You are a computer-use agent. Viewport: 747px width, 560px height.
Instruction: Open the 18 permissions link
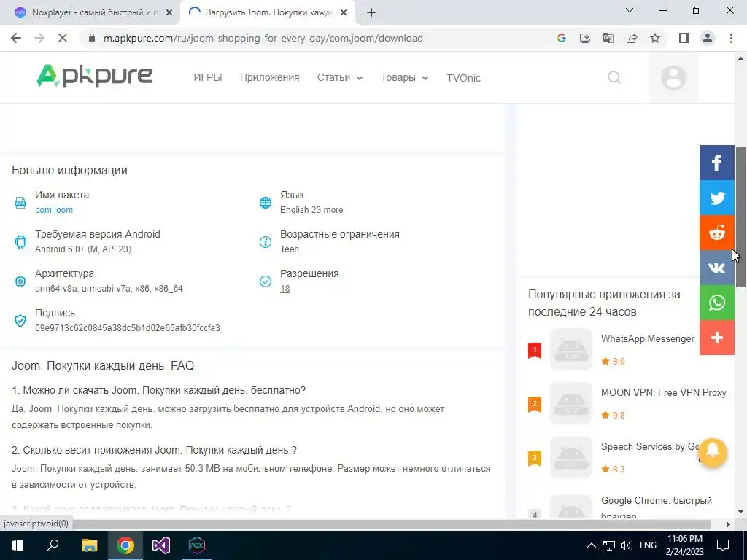pos(285,289)
